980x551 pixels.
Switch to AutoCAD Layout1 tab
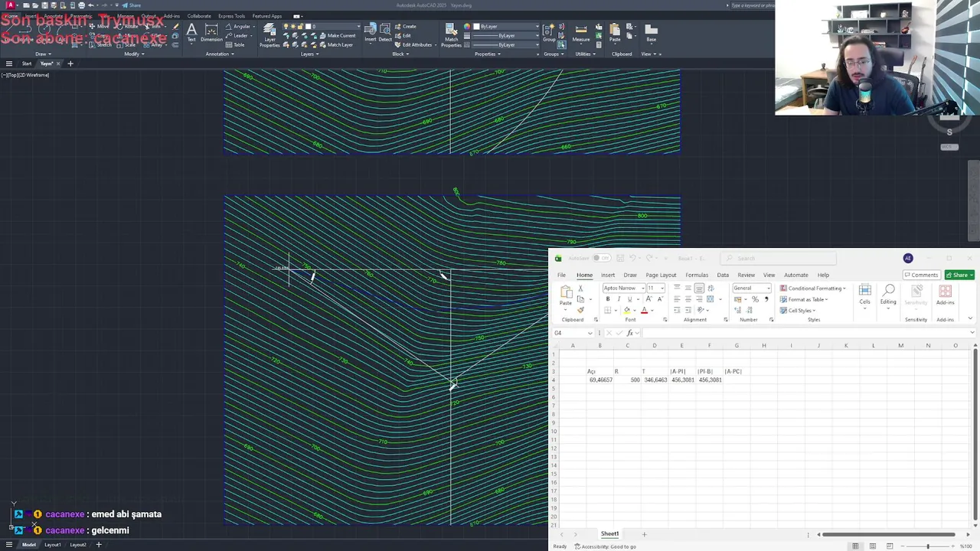tap(53, 545)
